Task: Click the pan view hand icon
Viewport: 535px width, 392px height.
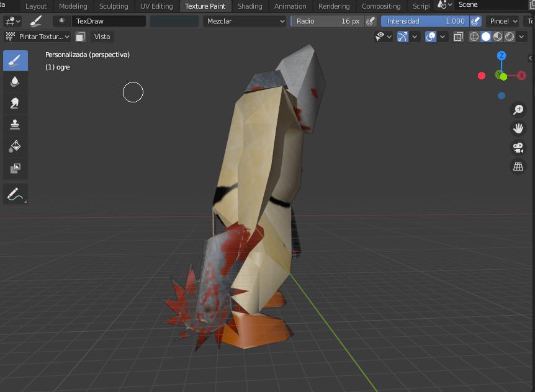Action: [x=518, y=128]
